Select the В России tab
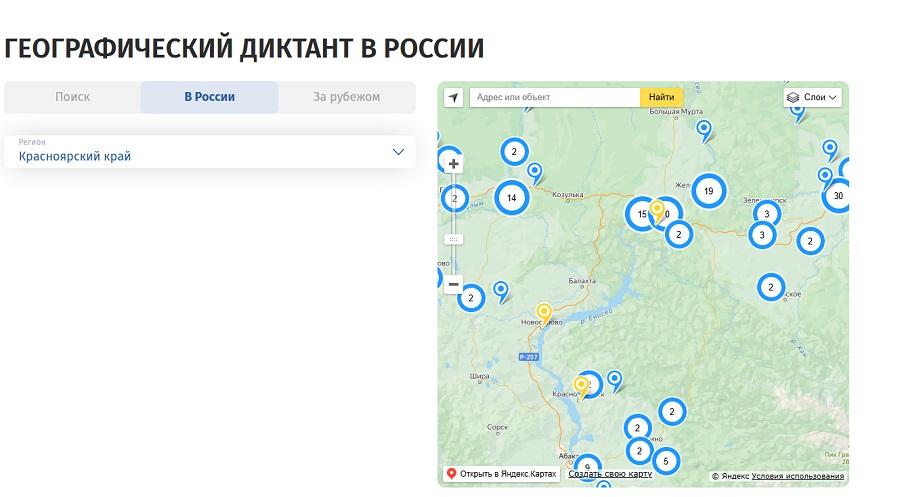The width and height of the screenshot is (900, 497). pos(209,97)
